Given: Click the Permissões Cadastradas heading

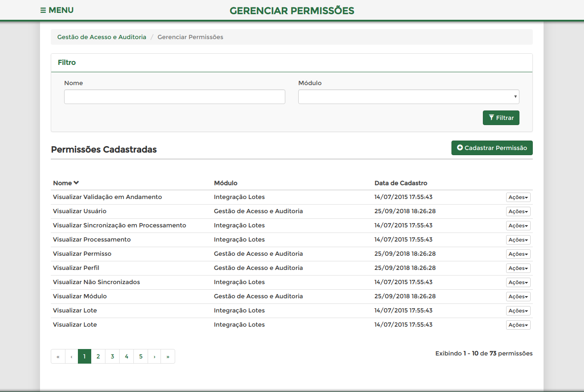Looking at the screenshot, I should (104, 150).
